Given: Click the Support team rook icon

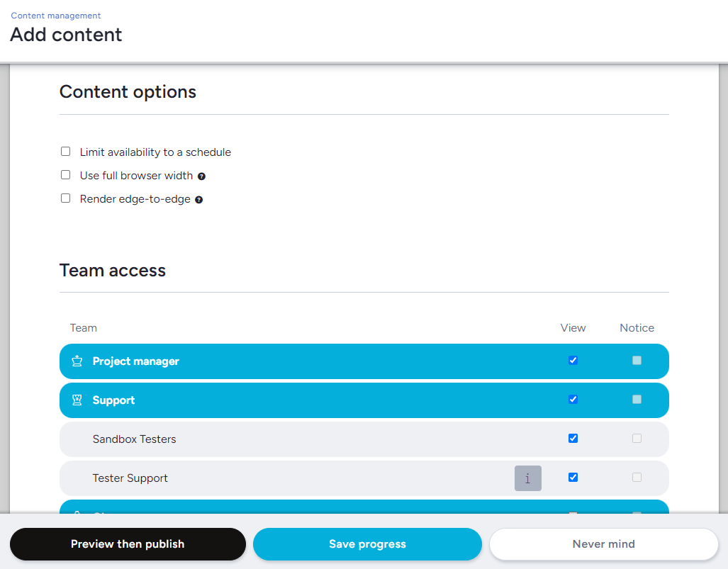Looking at the screenshot, I should (x=77, y=400).
